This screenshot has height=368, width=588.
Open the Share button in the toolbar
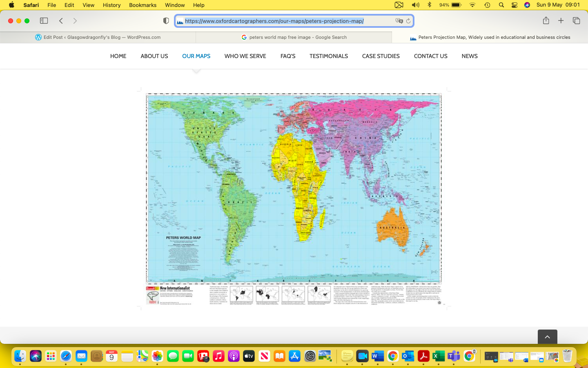(546, 21)
